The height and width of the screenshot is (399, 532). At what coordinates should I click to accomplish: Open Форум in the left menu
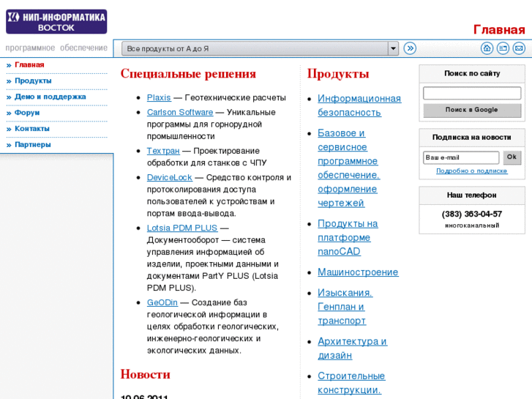pyautogui.click(x=27, y=113)
